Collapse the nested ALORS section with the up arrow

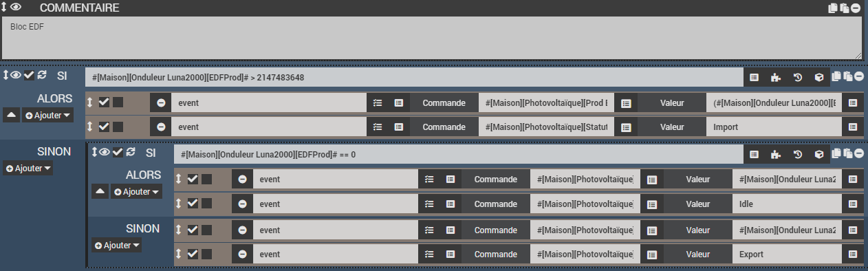click(x=100, y=192)
